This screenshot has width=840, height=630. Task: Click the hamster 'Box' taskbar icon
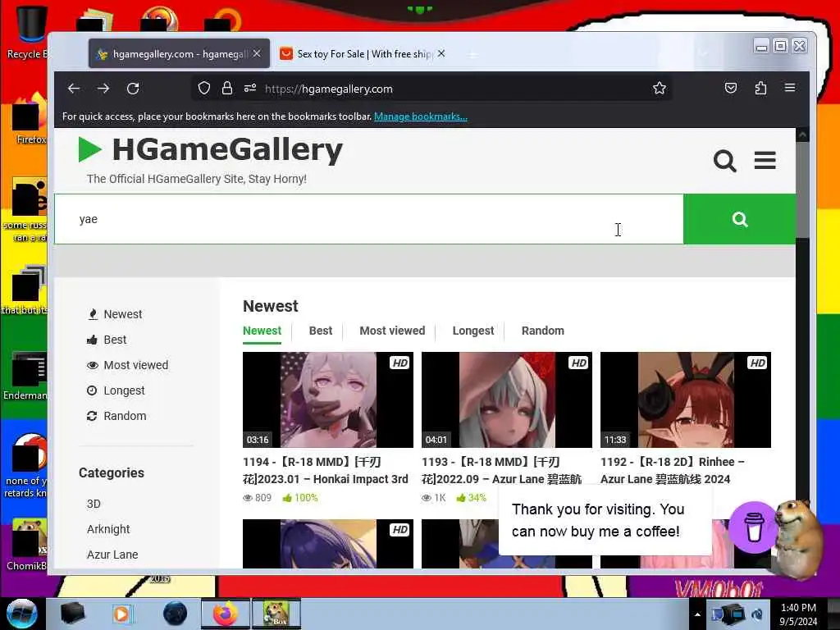(276, 614)
